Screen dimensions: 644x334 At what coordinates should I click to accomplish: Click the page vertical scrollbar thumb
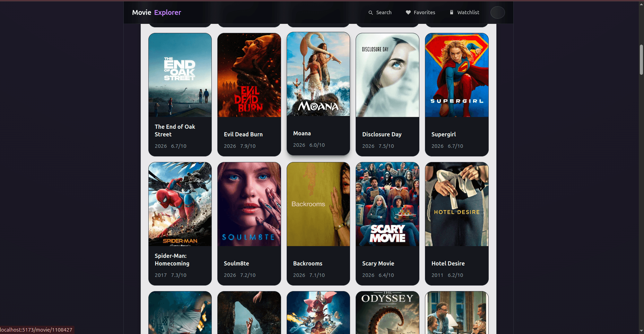click(x=641, y=60)
